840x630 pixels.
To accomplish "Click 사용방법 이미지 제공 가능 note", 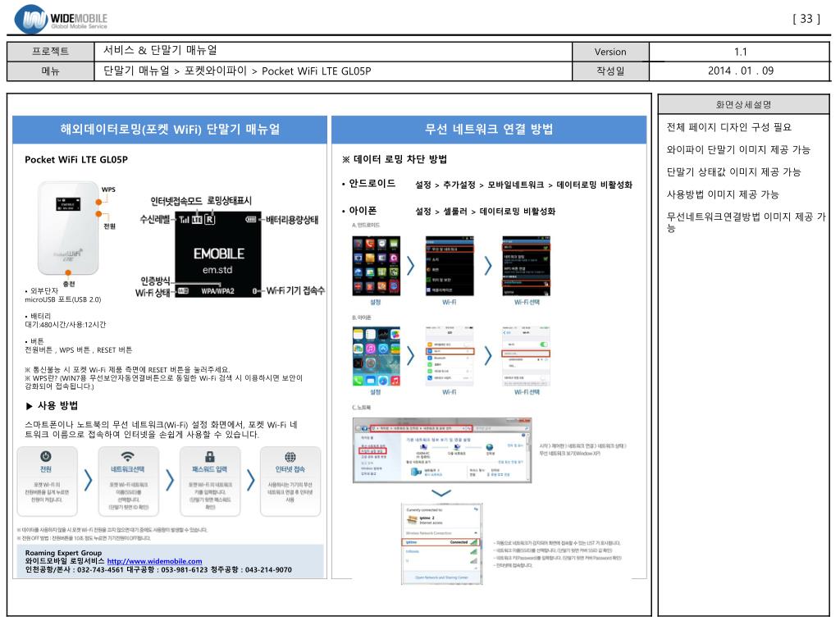I will tap(723, 194).
